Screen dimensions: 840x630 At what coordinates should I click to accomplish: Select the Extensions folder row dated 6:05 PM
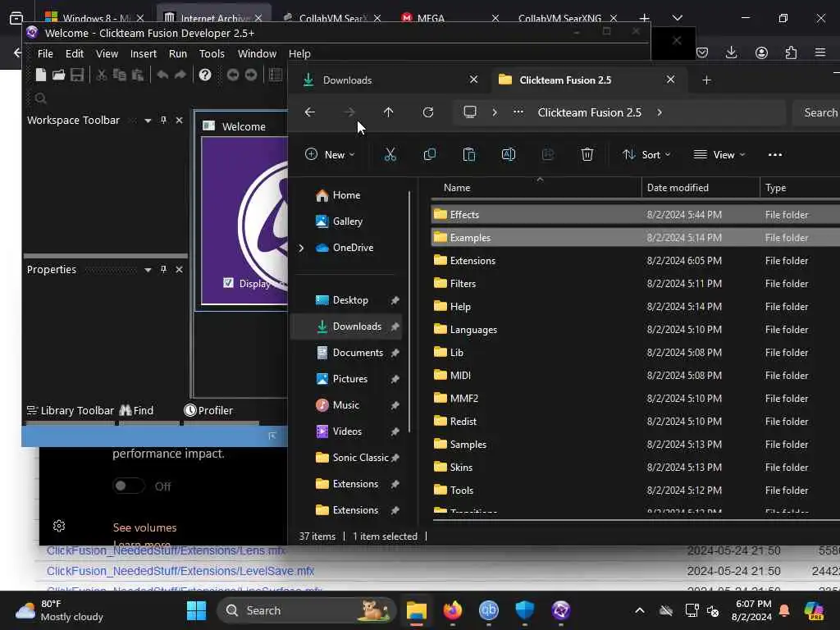[636, 261]
